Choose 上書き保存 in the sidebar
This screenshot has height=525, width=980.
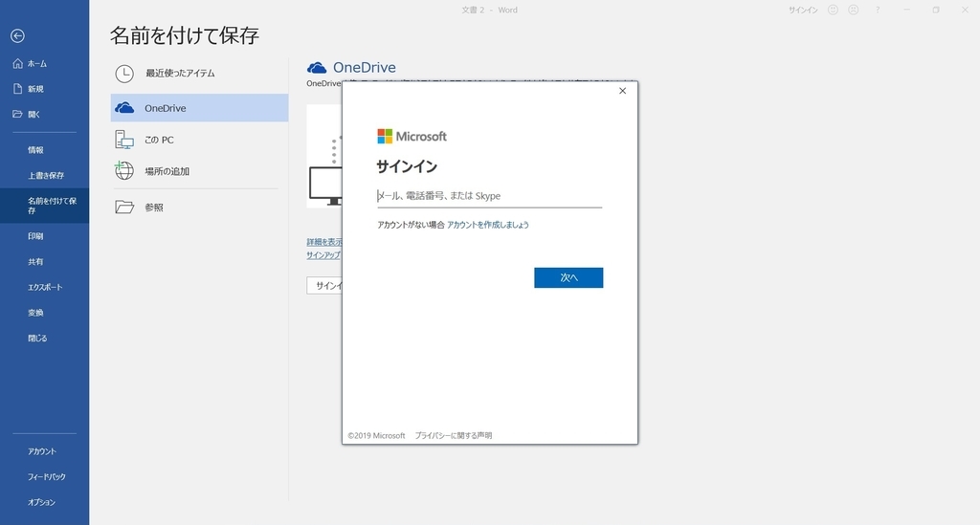click(x=44, y=175)
